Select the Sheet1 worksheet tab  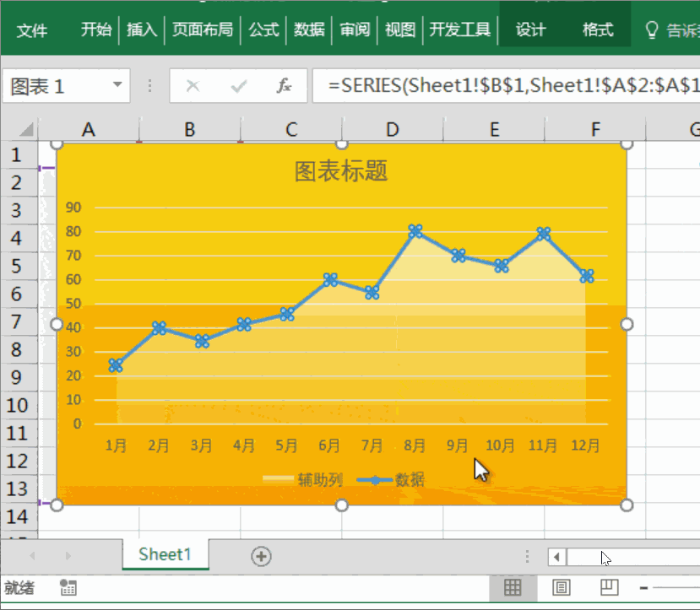[166, 554]
